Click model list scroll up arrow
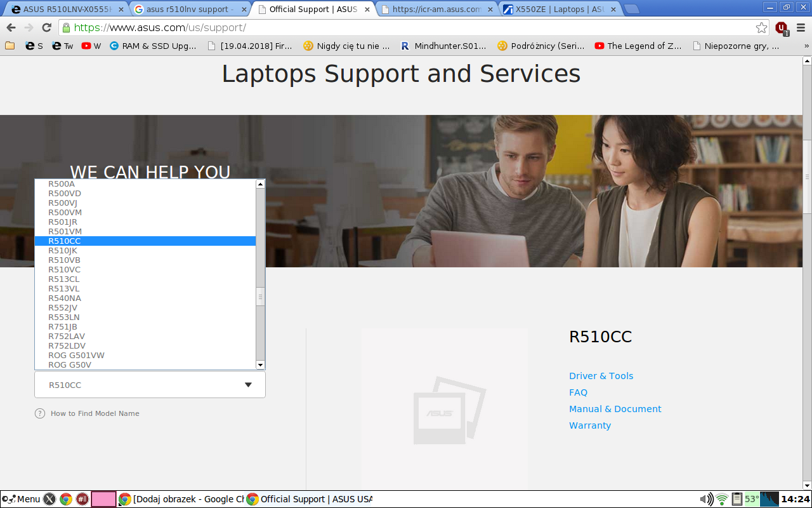 point(260,184)
